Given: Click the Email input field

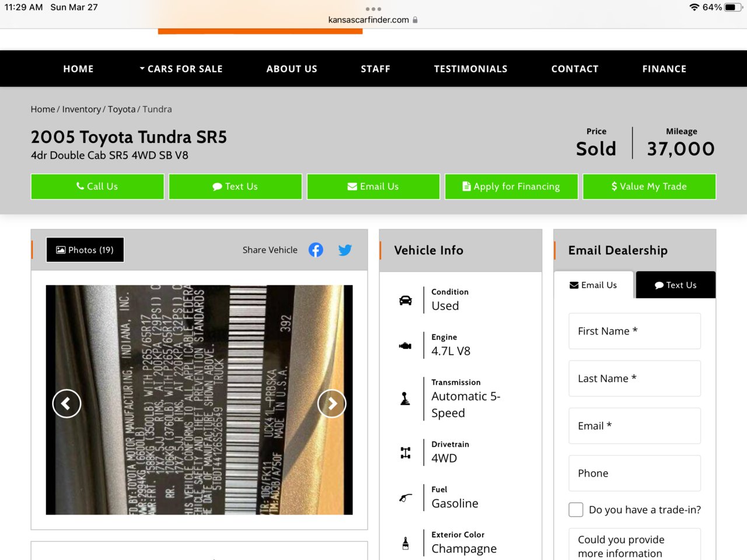Looking at the screenshot, I should point(635,426).
